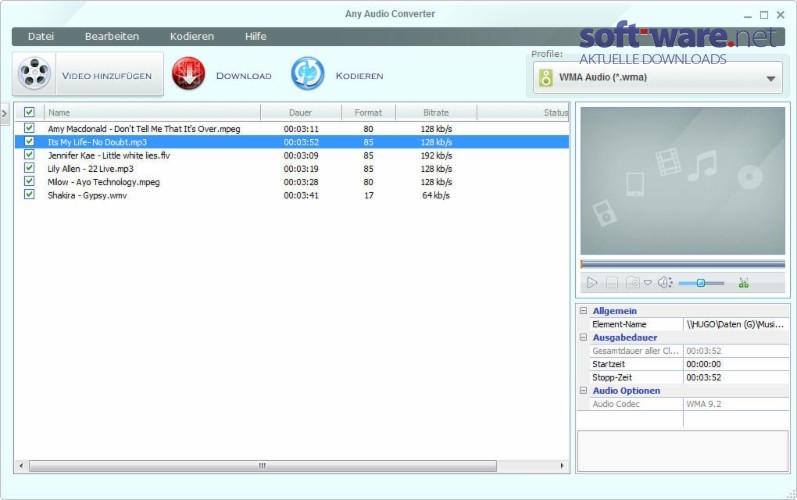Click the scrollbar right arrow
This screenshot has height=500, width=797.
(562, 465)
